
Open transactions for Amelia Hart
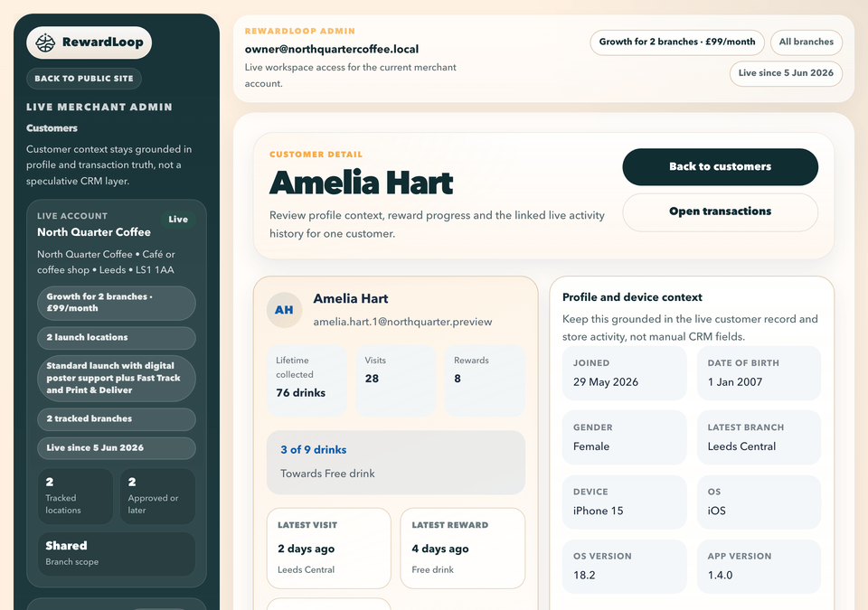click(x=720, y=211)
